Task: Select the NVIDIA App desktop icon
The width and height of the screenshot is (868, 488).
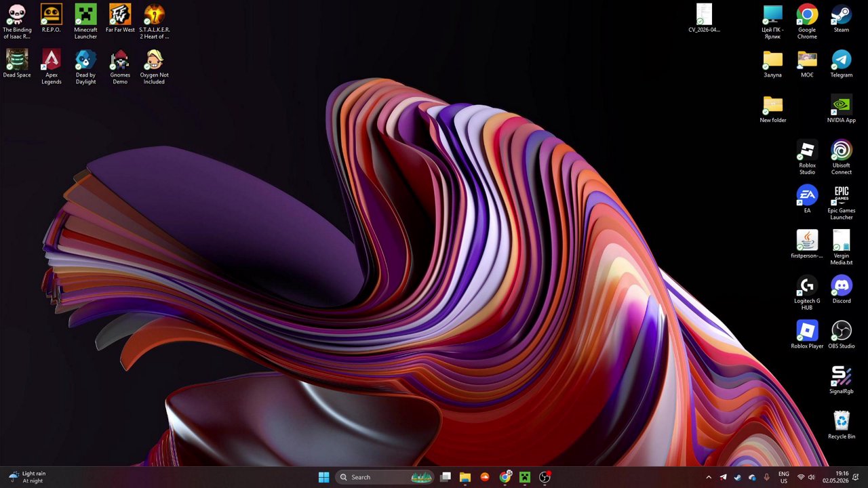Action: 842,109
